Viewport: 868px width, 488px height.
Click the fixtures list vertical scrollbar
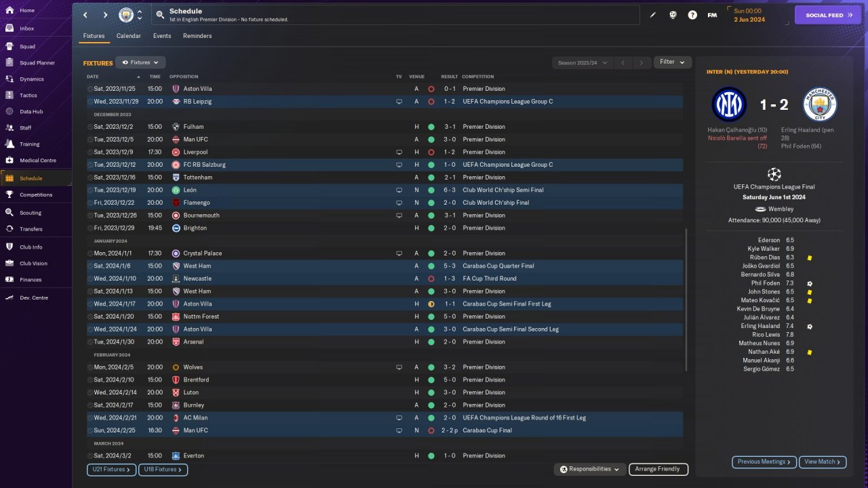point(686,300)
